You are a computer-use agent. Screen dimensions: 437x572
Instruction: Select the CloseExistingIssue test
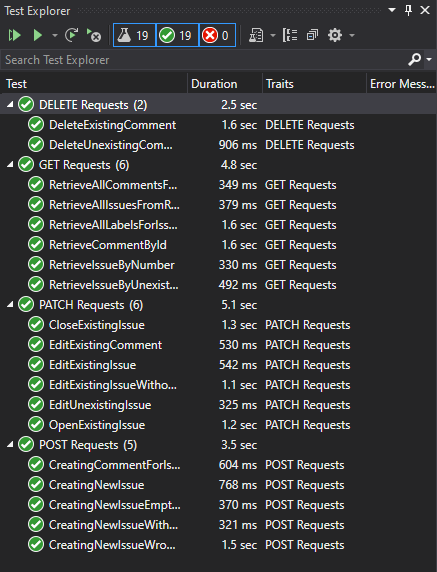[218, 325]
